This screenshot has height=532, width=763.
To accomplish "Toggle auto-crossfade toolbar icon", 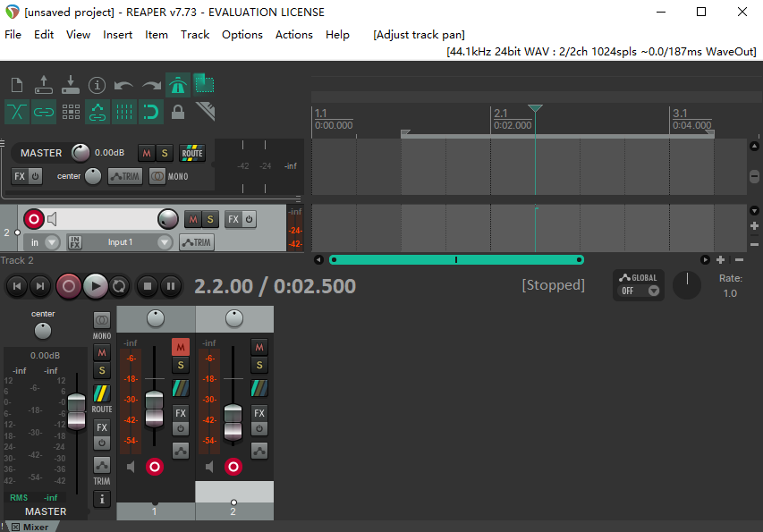I will (17, 112).
